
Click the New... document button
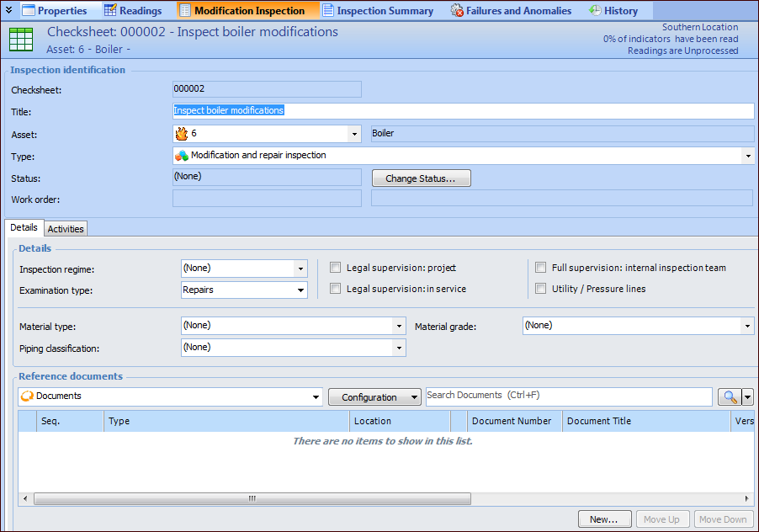(603, 519)
